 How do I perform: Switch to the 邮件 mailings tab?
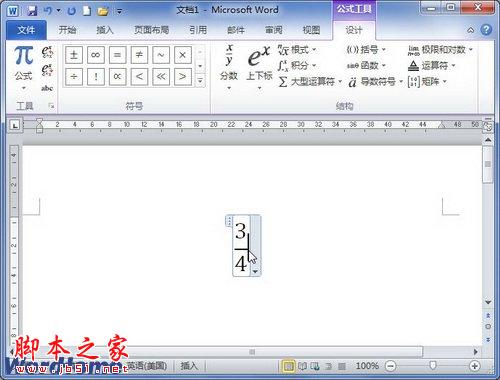(236, 30)
